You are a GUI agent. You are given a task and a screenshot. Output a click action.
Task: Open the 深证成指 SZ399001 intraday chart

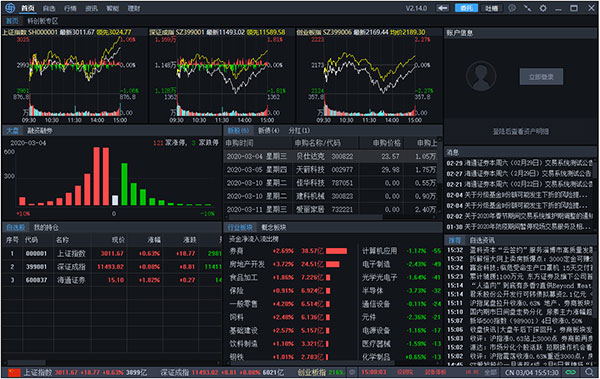pyautogui.click(x=222, y=77)
